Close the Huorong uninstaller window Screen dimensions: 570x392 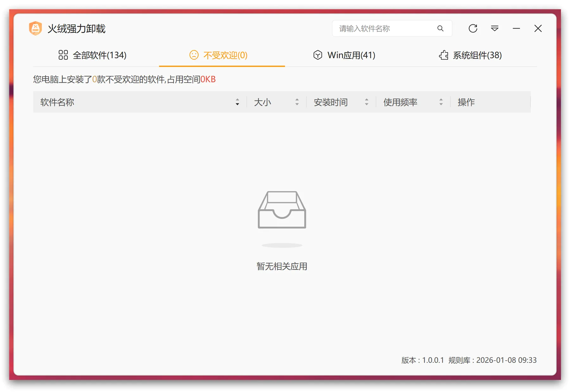point(538,28)
